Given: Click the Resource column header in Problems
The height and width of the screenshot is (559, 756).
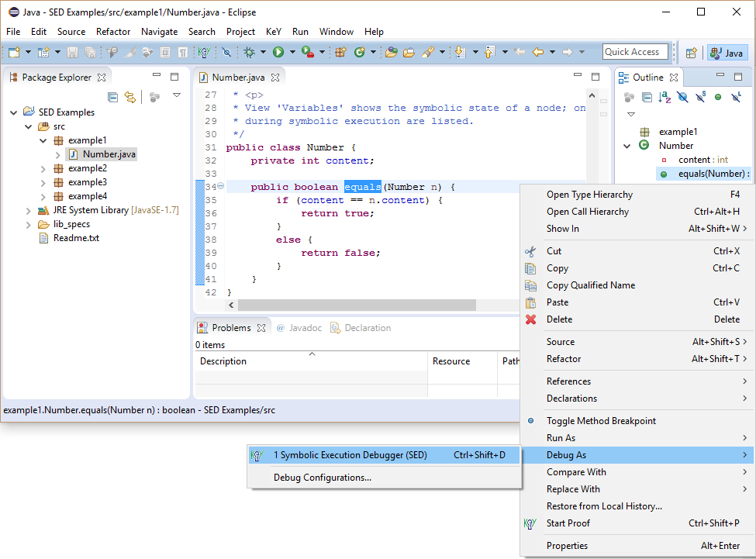Looking at the screenshot, I should tap(462, 361).
